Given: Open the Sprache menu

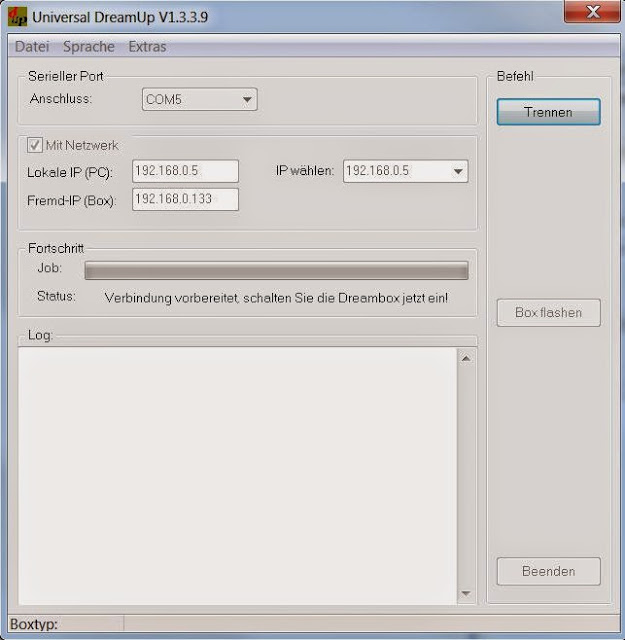Looking at the screenshot, I should point(89,47).
